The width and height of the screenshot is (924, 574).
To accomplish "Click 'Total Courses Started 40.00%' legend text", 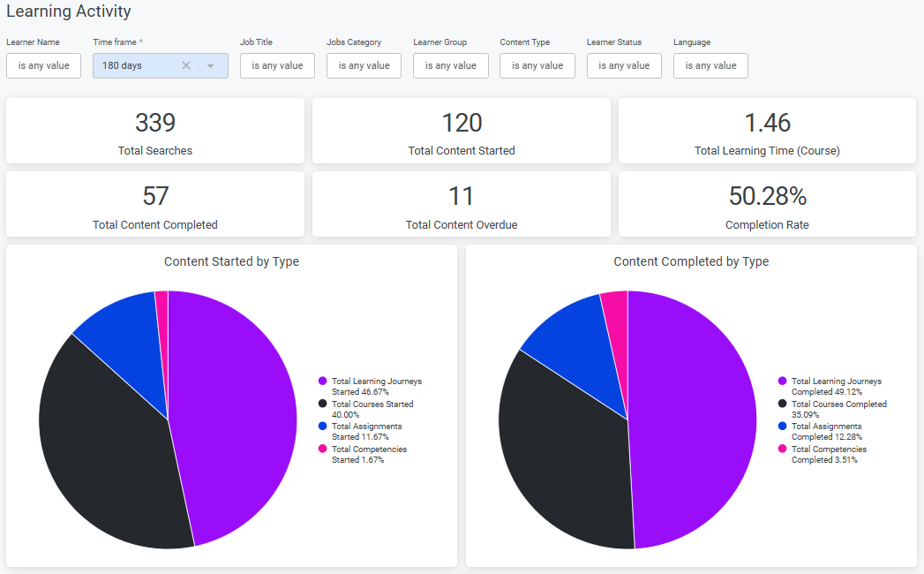I will (372, 410).
